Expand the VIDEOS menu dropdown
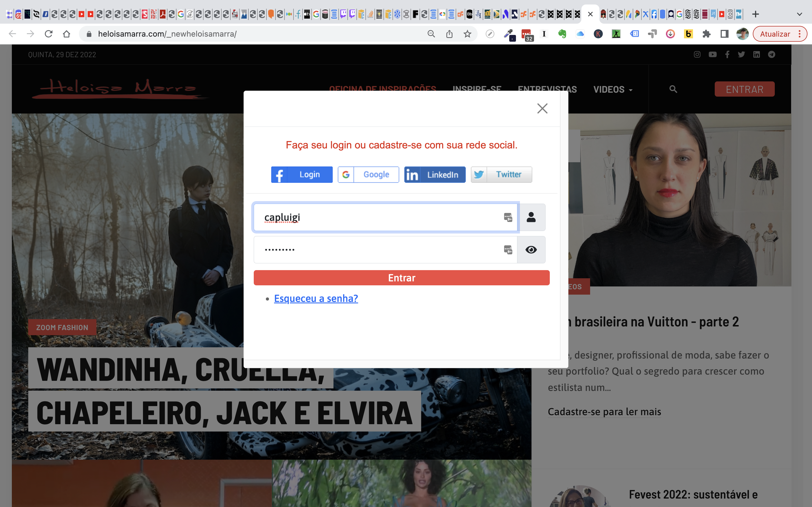The height and width of the screenshot is (507, 812). pyautogui.click(x=613, y=90)
